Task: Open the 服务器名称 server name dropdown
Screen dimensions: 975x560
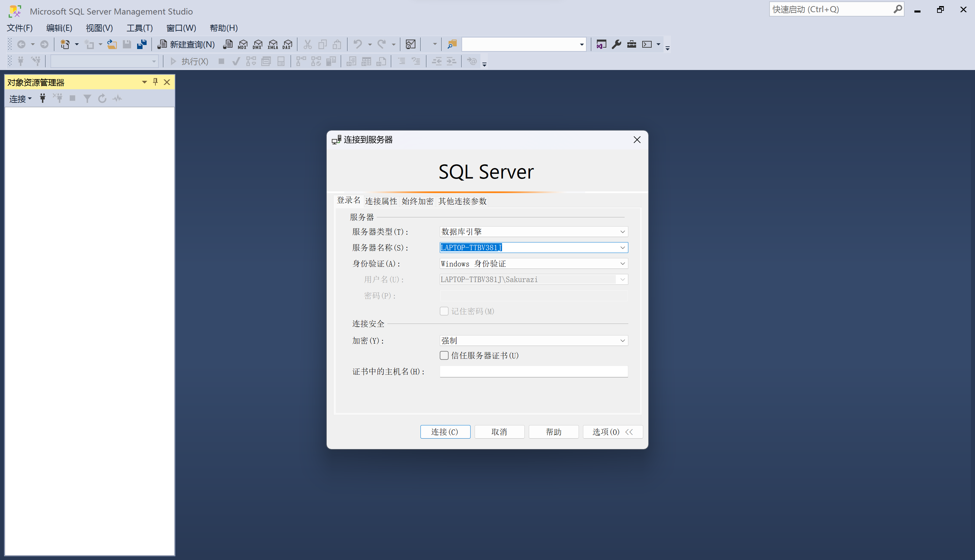Action: coord(623,247)
